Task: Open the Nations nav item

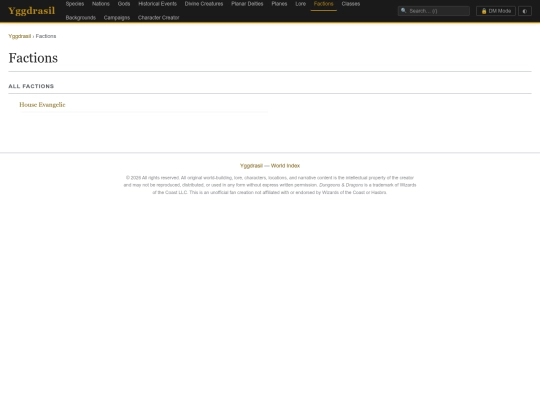Action: (101, 4)
